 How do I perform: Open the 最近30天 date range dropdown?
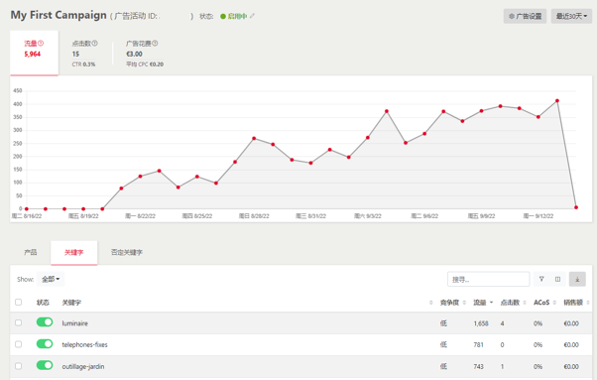point(571,16)
